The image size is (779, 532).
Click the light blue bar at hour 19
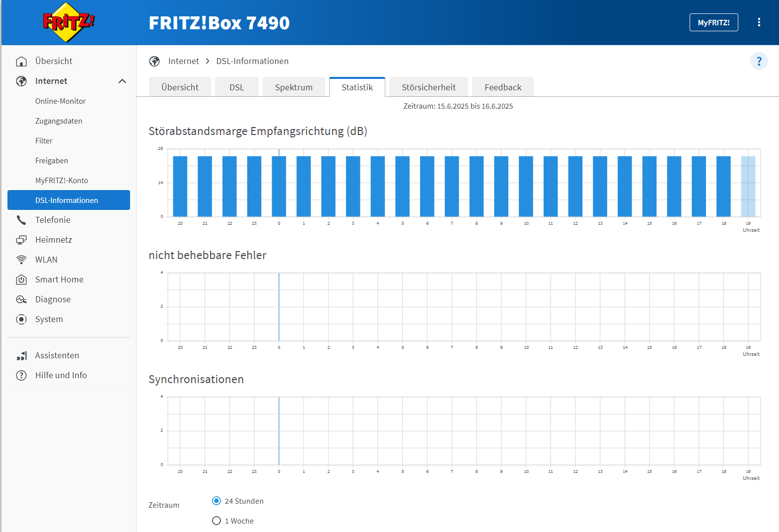[748, 187]
